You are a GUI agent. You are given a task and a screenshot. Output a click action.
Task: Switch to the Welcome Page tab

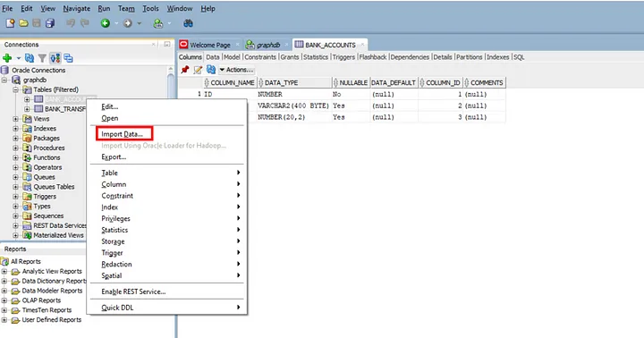pos(209,45)
